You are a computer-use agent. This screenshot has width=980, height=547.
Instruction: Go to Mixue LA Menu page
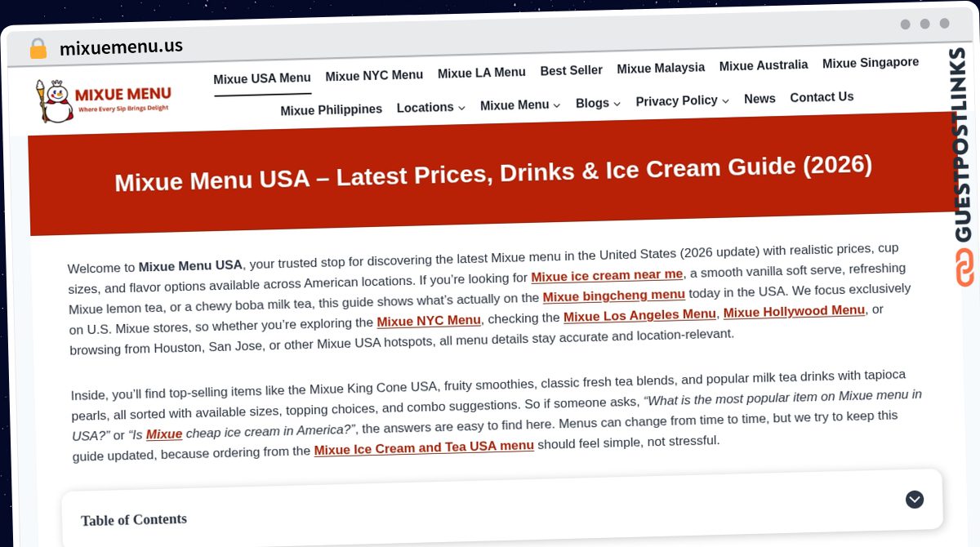482,73
